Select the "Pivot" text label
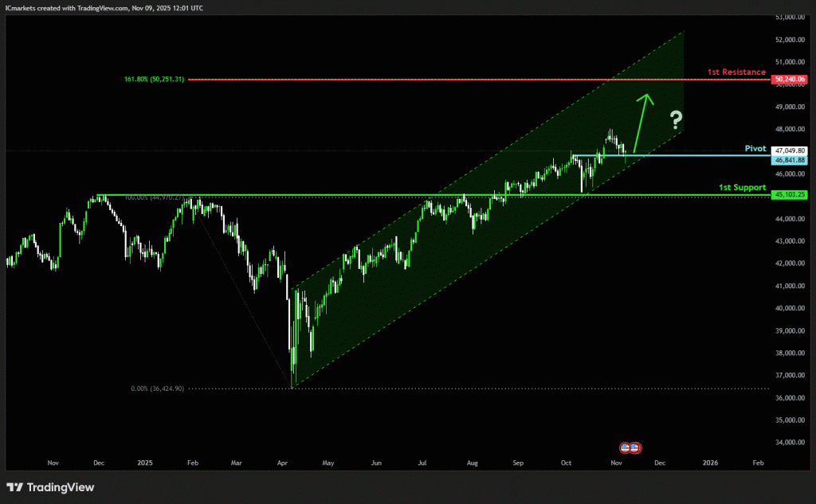This screenshot has width=816, height=504. 755,148
